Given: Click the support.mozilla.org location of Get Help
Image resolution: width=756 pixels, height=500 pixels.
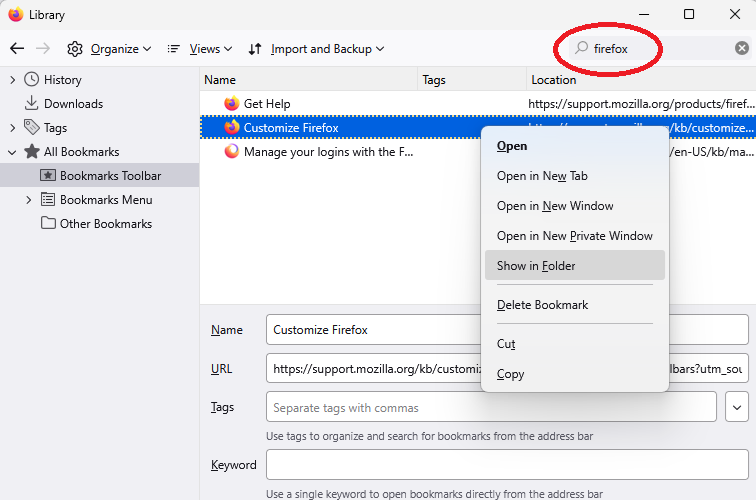Looking at the screenshot, I should point(641,104).
